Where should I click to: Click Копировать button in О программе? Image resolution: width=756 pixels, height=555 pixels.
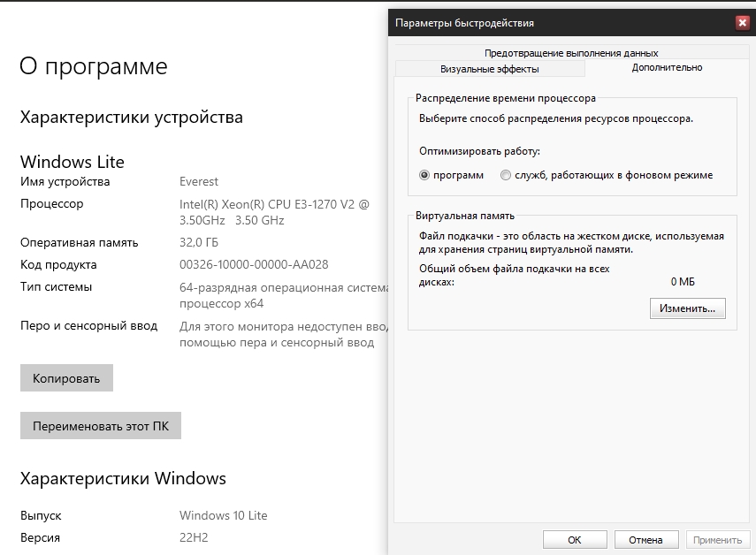pyautogui.click(x=66, y=378)
